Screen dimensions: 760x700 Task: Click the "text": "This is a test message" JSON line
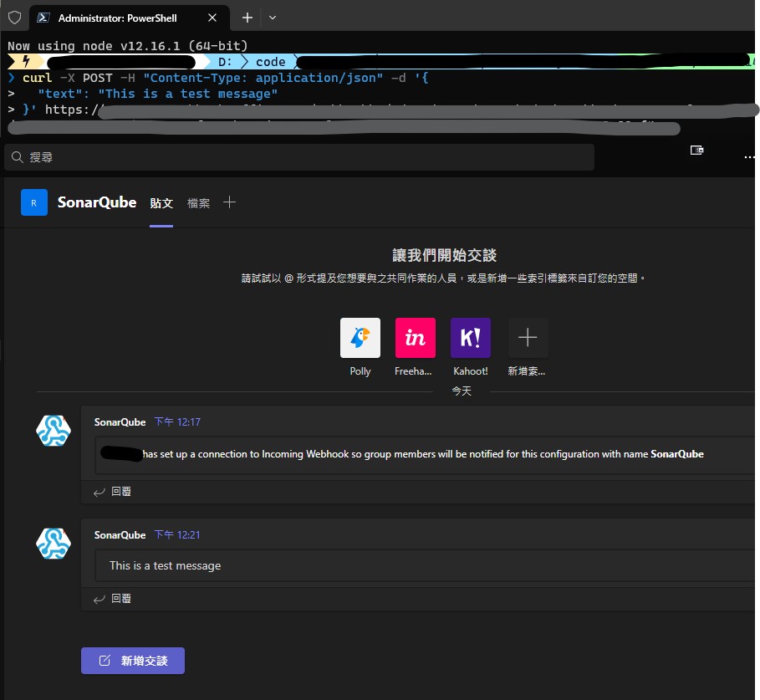(157, 94)
